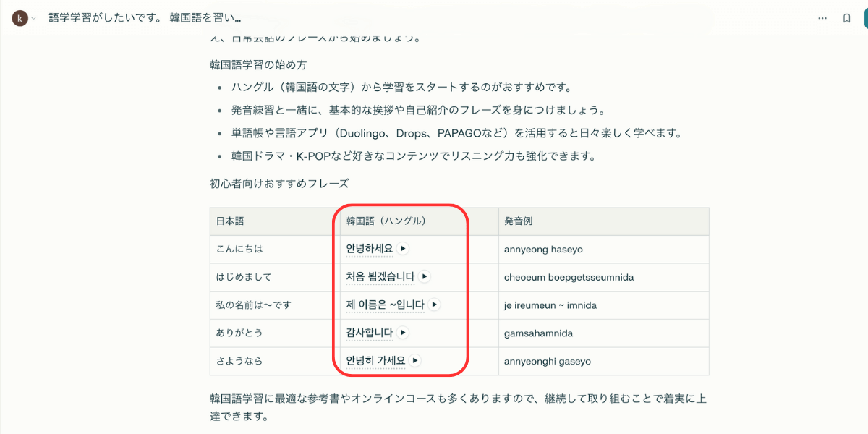The width and height of the screenshot is (868, 434).
Task: Play audio for 제 이름은 ~입니다
Action: pos(434,305)
